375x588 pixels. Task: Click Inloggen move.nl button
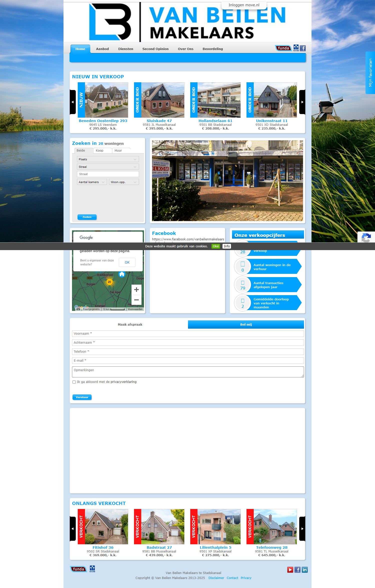click(244, 5)
